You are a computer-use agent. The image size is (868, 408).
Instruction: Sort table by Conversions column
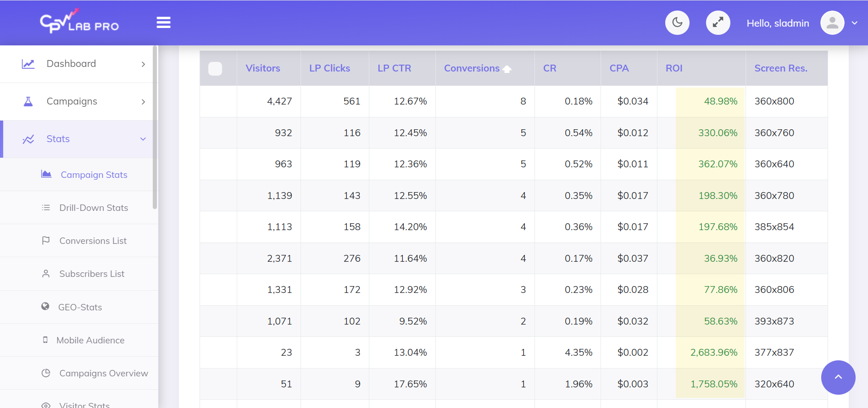472,68
